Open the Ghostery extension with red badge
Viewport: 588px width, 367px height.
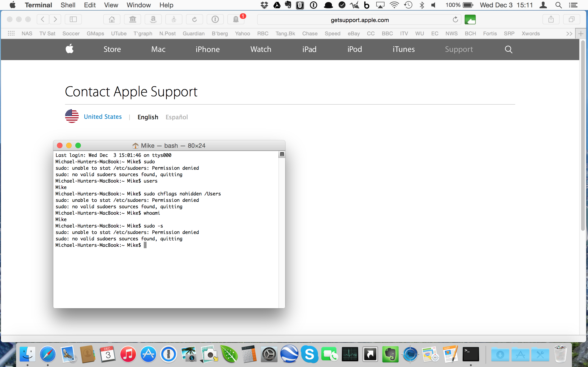click(x=236, y=19)
